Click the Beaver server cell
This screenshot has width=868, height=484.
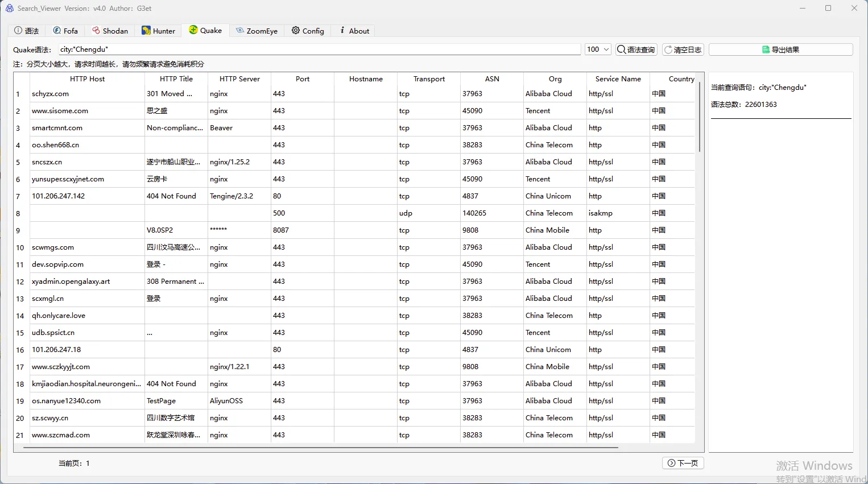tap(239, 128)
